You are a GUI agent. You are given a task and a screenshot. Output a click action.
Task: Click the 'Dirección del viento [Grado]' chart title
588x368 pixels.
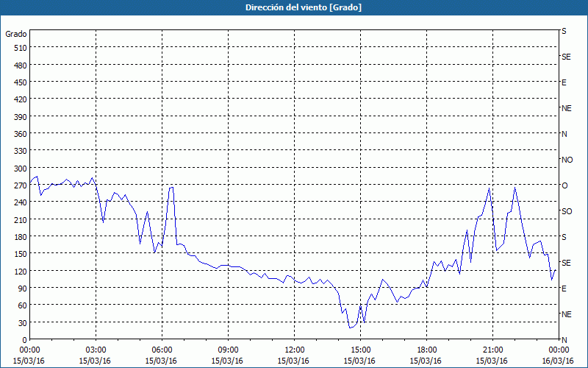304,7
